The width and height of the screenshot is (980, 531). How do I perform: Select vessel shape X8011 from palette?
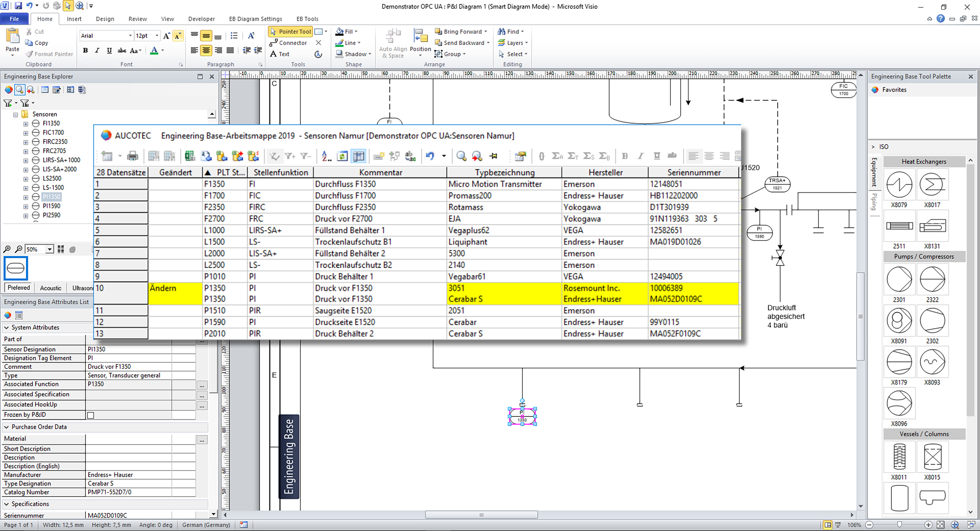[899, 457]
